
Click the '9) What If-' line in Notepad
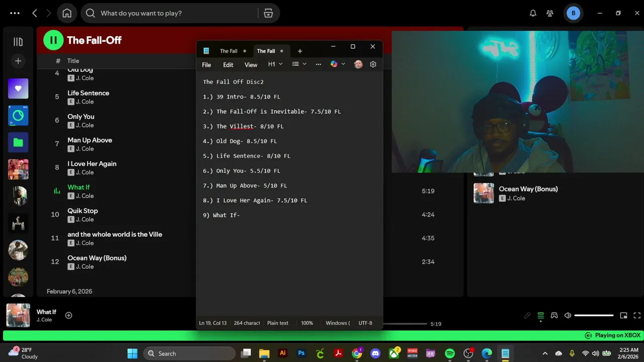pyautogui.click(x=221, y=215)
